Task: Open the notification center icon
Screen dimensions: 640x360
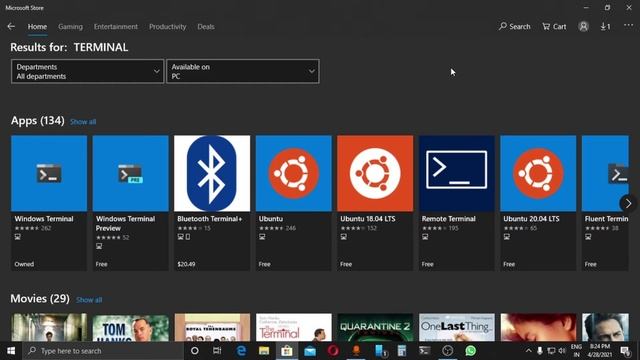Action: tap(625, 351)
